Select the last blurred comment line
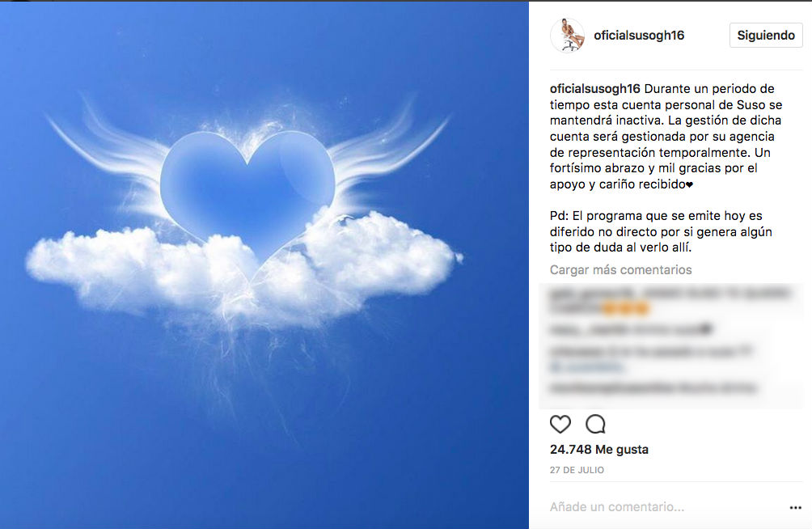The image size is (812, 529). pyautogui.click(x=653, y=387)
